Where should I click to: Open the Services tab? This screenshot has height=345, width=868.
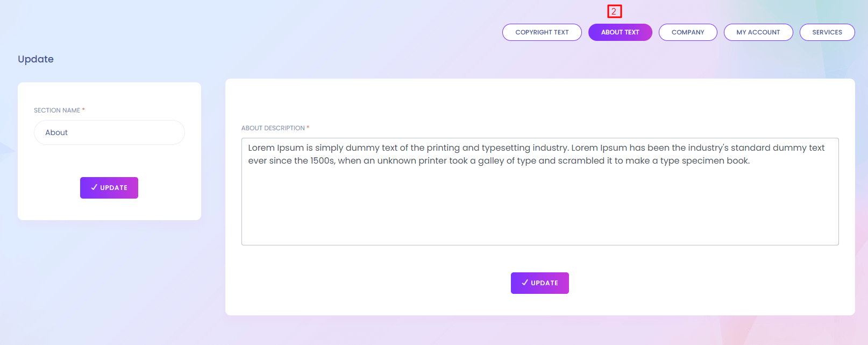click(827, 32)
